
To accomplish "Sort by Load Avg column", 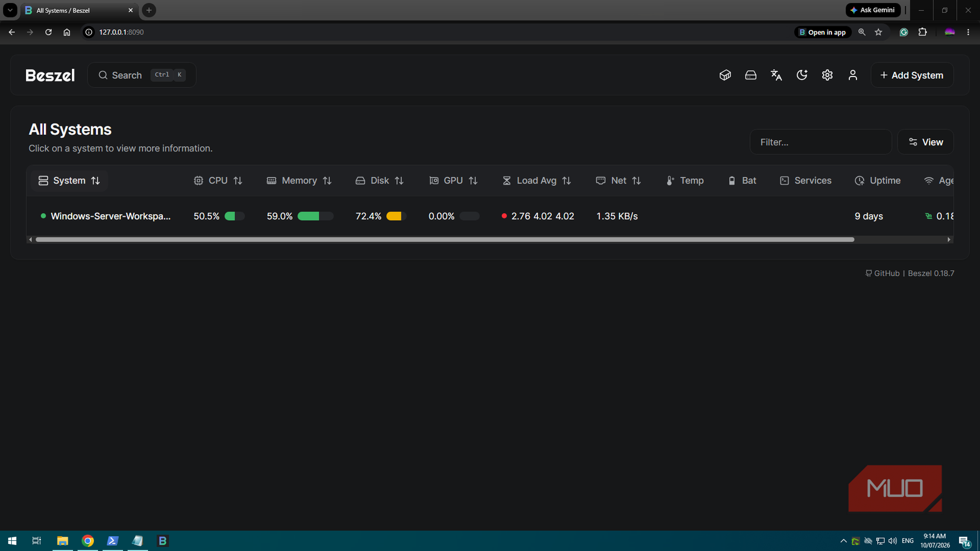I will tap(537, 180).
